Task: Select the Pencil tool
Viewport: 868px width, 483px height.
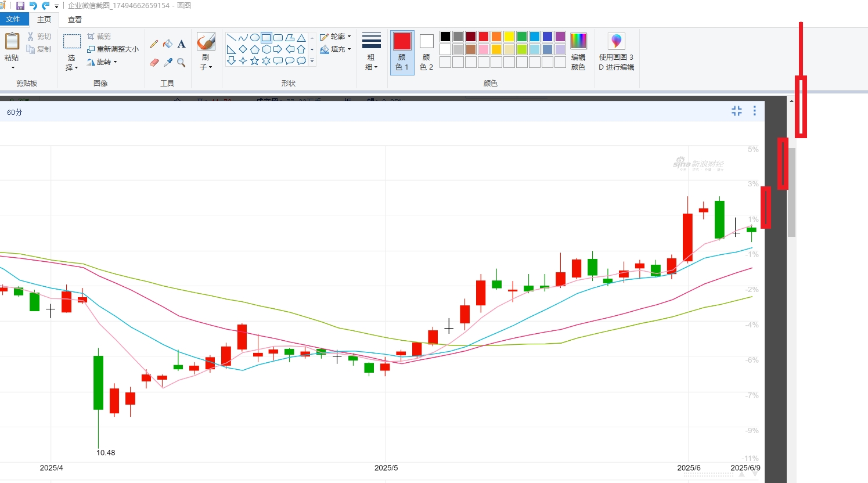Action: (154, 44)
